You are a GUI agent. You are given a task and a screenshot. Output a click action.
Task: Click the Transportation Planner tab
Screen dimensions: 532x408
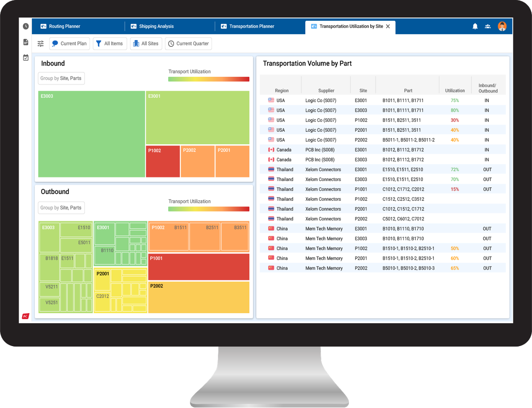(252, 26)
